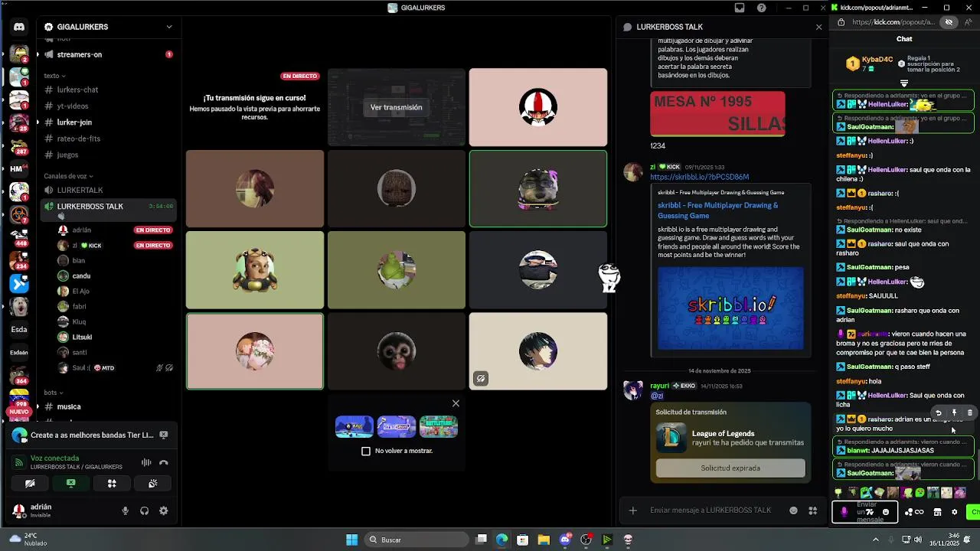Screen dimensions: 980x551
Task: Open the soundboard button
Action: 153,483
